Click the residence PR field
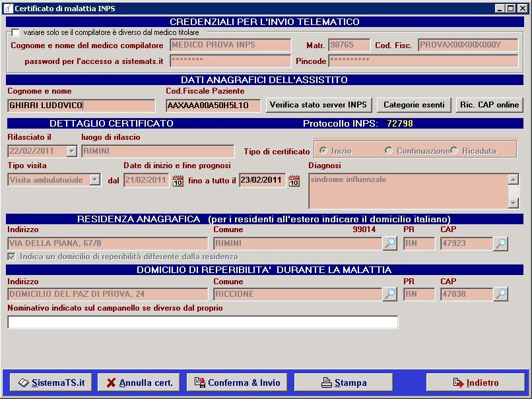Screen dimensions: 532x399 tap(419, 243)
